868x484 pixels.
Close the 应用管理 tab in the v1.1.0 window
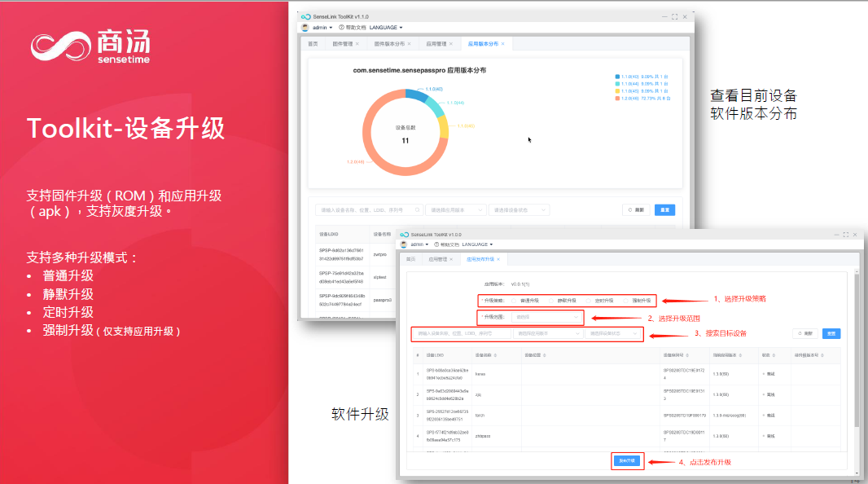point(451,44)
